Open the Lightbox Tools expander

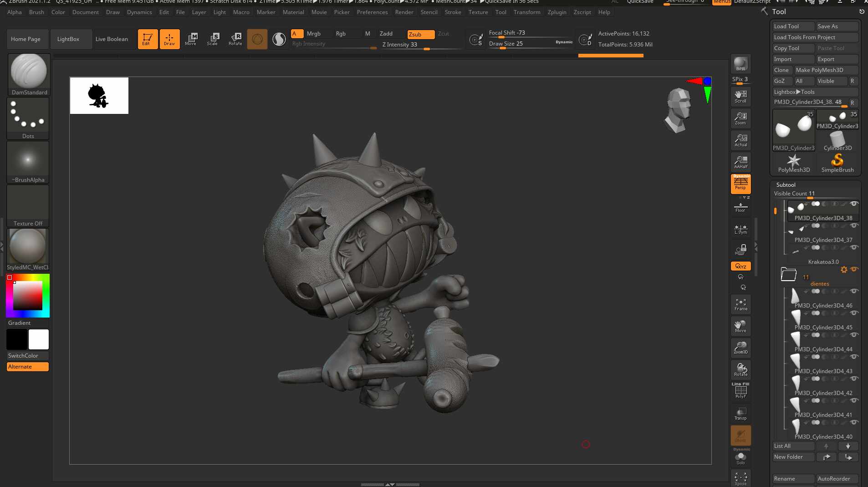click(795, 92)
